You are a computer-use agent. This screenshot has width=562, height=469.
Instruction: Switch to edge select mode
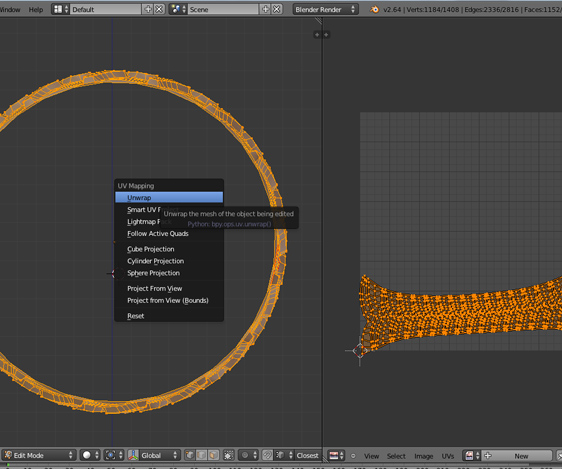(x=201, y=455)
